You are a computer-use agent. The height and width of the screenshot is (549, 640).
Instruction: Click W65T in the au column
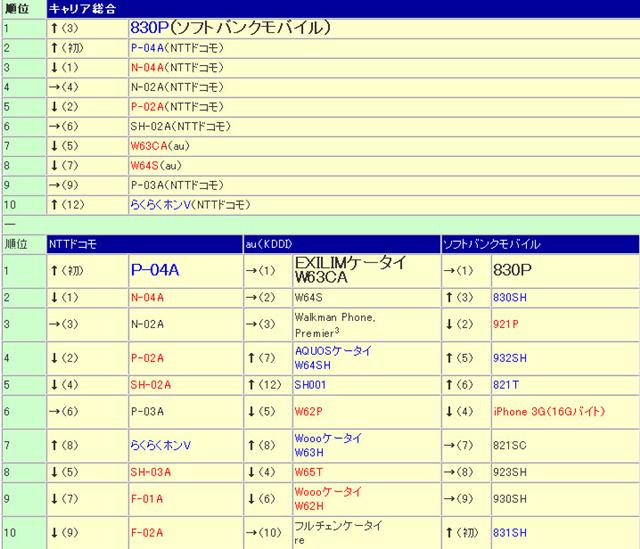pyautogui.click(x=309, y=472)
